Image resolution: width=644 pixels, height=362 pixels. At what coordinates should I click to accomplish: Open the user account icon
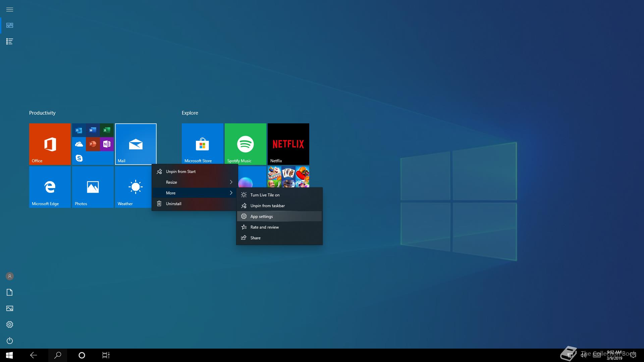(x=10, y=276)
